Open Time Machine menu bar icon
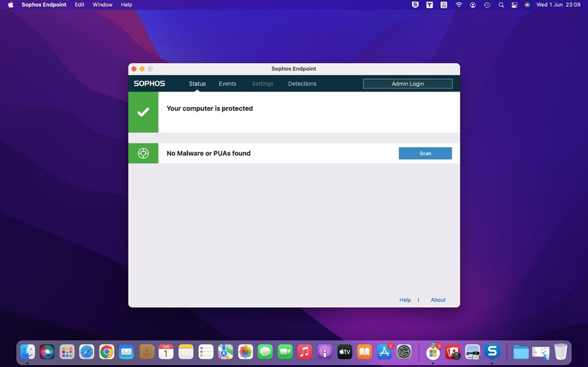The height and width of the screenshot is (367, 588). click(x=487, y=5)
